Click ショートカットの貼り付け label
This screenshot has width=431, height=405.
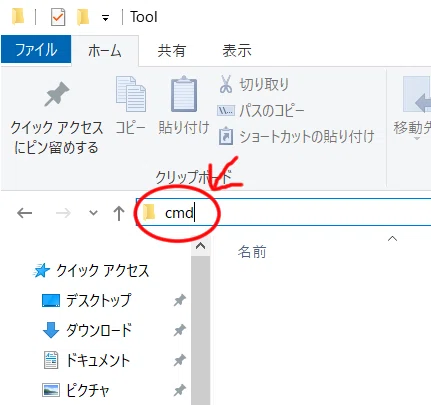307,137
